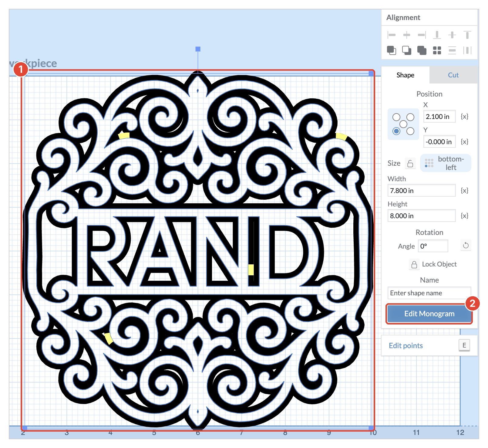Click the Enter shape name field

click(429, 293)
